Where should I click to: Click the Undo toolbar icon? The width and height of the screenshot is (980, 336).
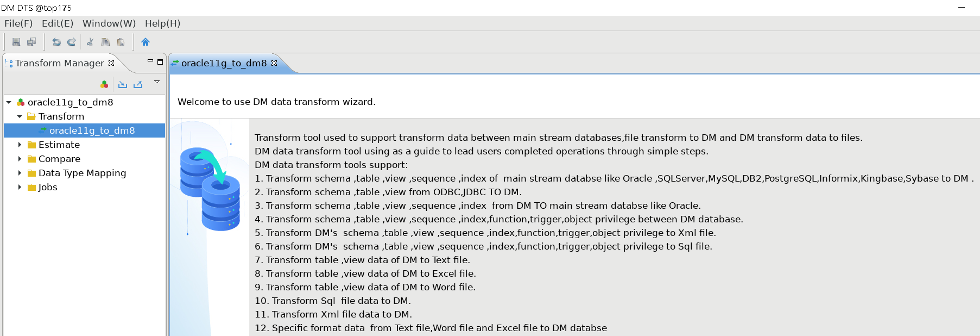coord(56,42)
